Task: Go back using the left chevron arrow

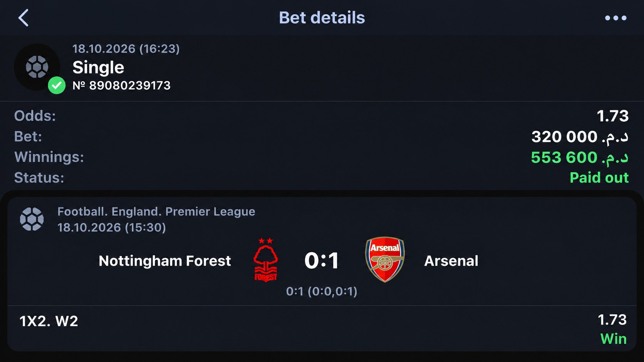Action: click(x=23, y=18)
